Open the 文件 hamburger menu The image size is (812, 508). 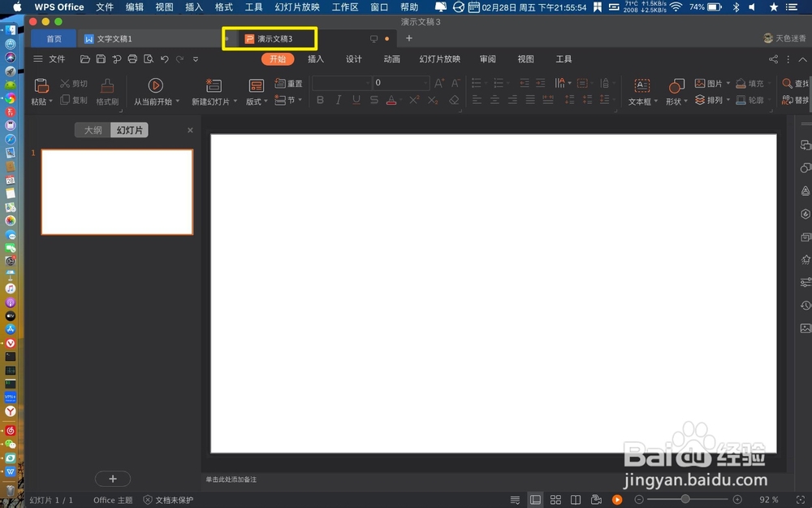click(50, 59)
